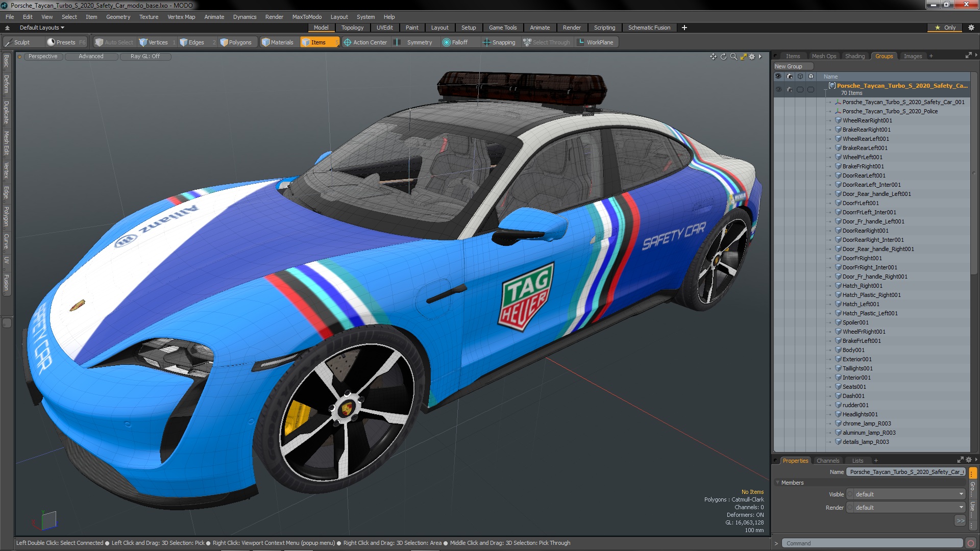Open Properties panel gear settings
Image resolution: width=980 pixels, height=551 pixels.
tap(969, 460)
